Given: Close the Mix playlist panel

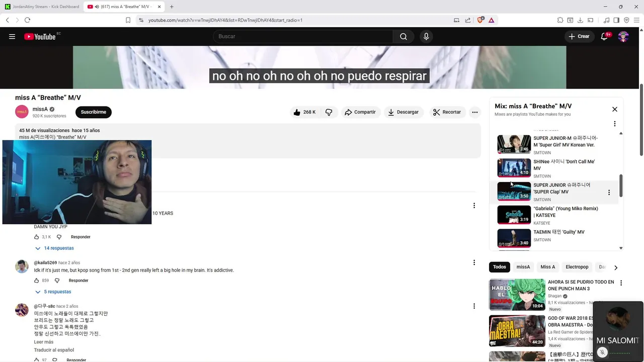Looking at the screenshot, I should click(614, 109).
